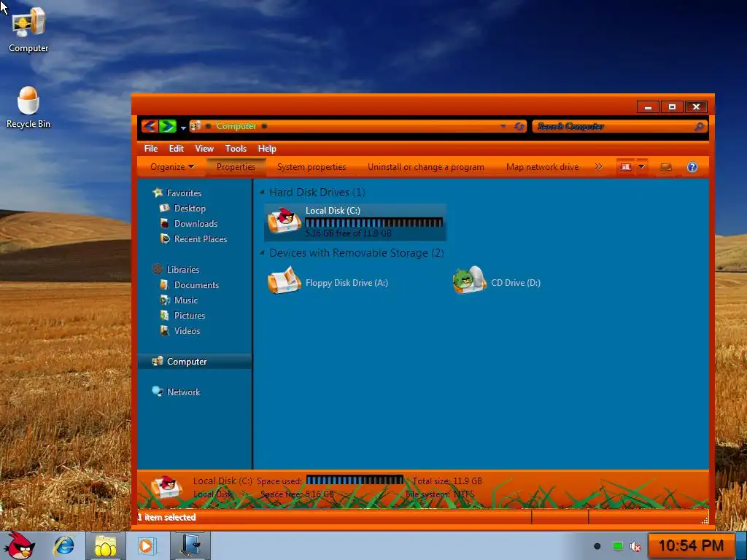The width and height of the screenshot is (747, 560).
Task: Click Space used bar in details pane
Action: (x=355, y=480)
